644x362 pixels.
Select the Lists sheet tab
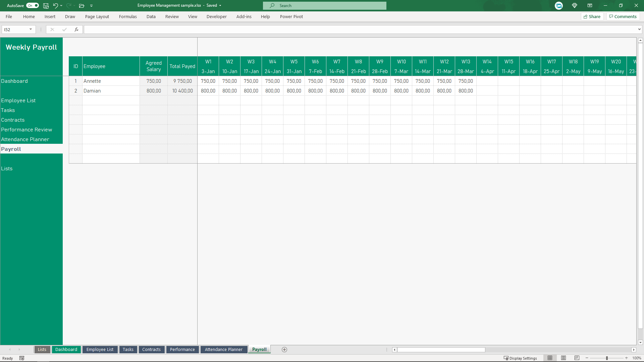(42, 349)
